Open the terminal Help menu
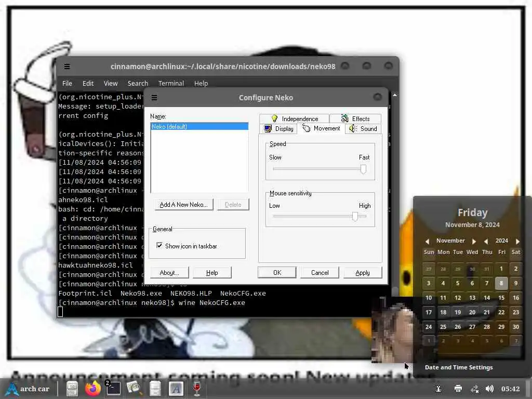The image size is (532, 399). click(x=201, y=83)
